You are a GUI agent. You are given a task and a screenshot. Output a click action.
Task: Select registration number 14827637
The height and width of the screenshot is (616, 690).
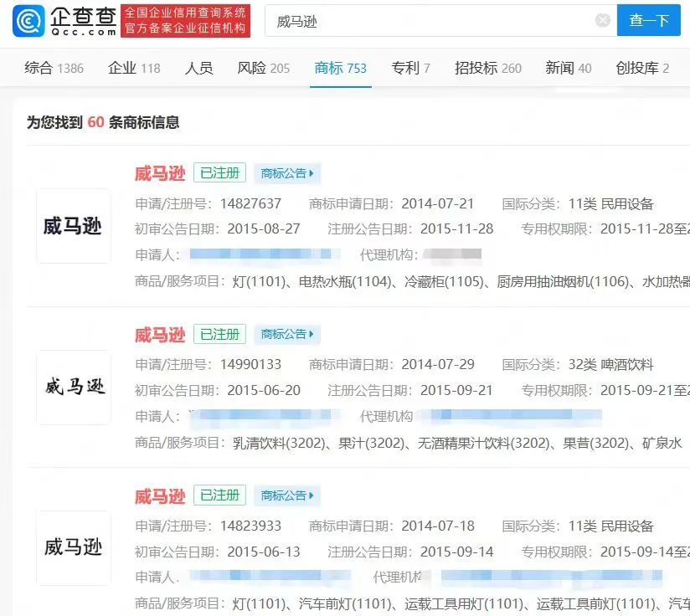click(250, 204)
